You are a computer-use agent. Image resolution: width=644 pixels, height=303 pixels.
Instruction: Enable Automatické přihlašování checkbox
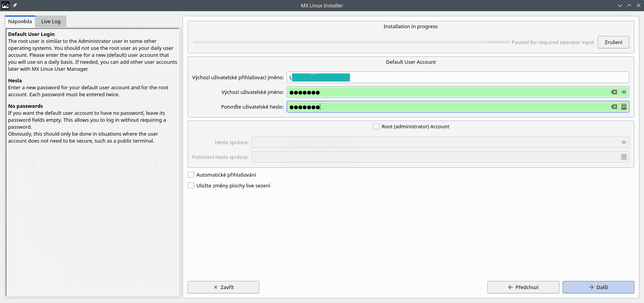coord(191,175)
